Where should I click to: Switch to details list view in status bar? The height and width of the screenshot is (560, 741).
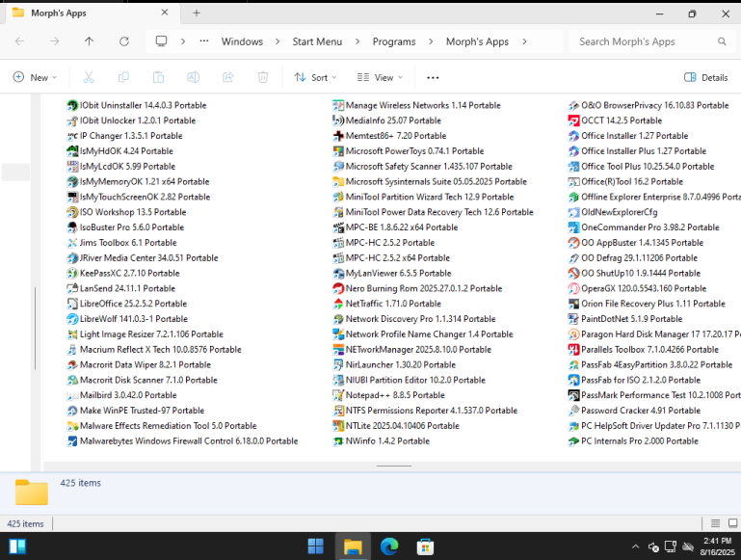[716, 523]
